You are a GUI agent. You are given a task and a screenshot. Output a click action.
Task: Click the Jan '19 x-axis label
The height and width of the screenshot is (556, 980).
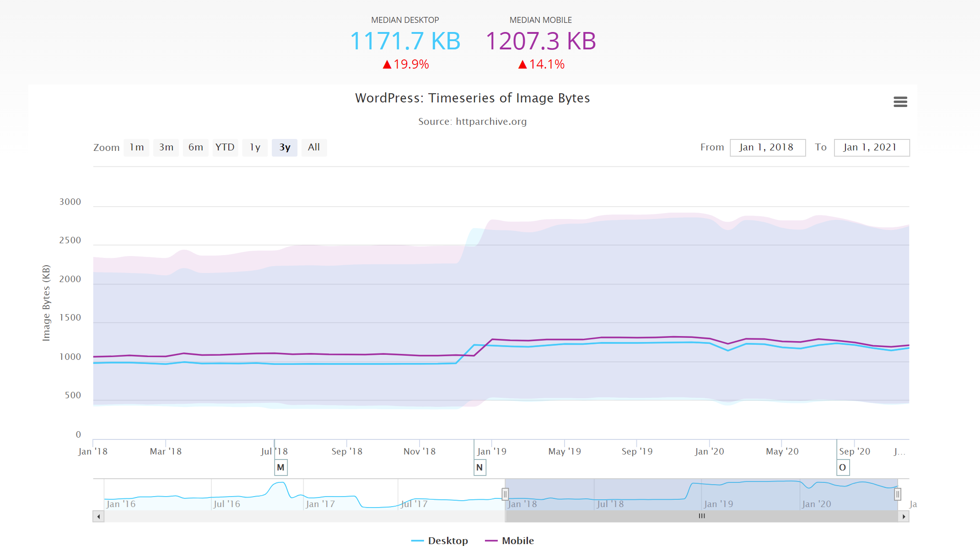(x=492, y=451)
